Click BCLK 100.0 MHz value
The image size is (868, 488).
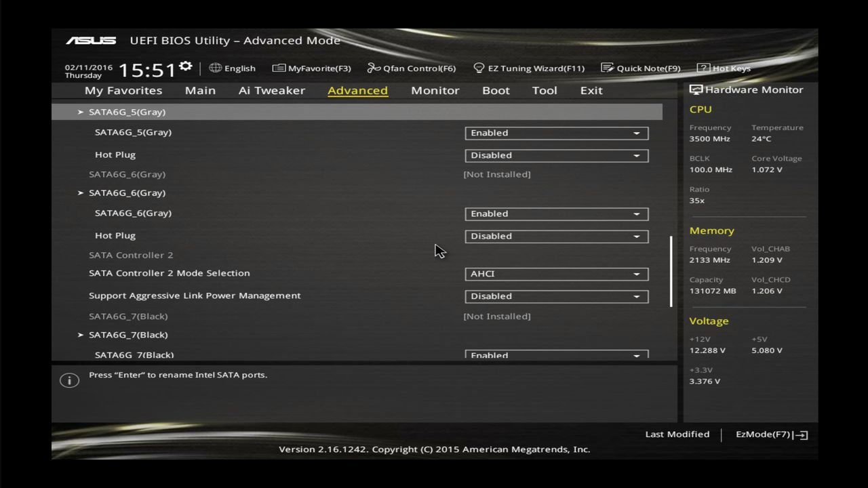coord(711,169)
